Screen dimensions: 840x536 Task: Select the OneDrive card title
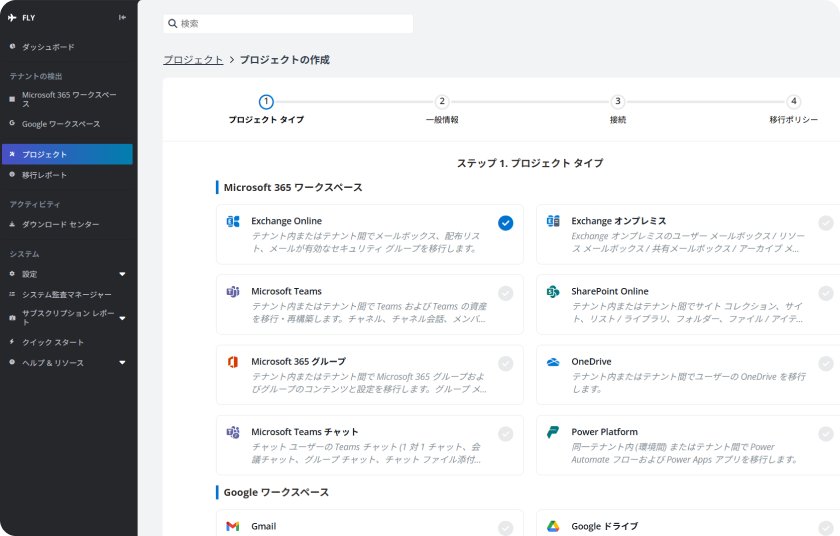591,362
